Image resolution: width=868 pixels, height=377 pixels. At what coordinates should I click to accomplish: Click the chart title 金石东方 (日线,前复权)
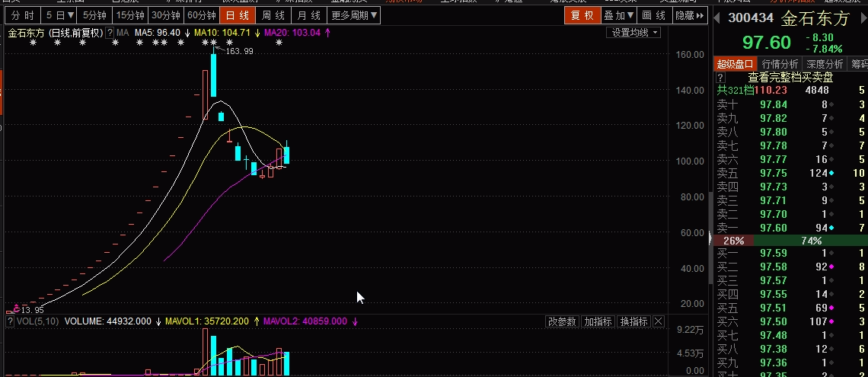[x=56, y=33]
